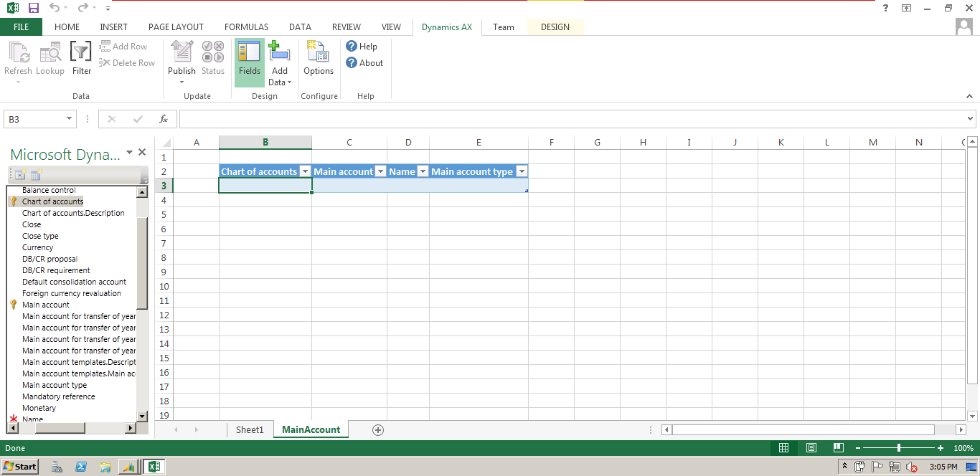
Task: Close the Microsoft Dynamics task pane
Action: pyautogui.click(x=142, y=152)
